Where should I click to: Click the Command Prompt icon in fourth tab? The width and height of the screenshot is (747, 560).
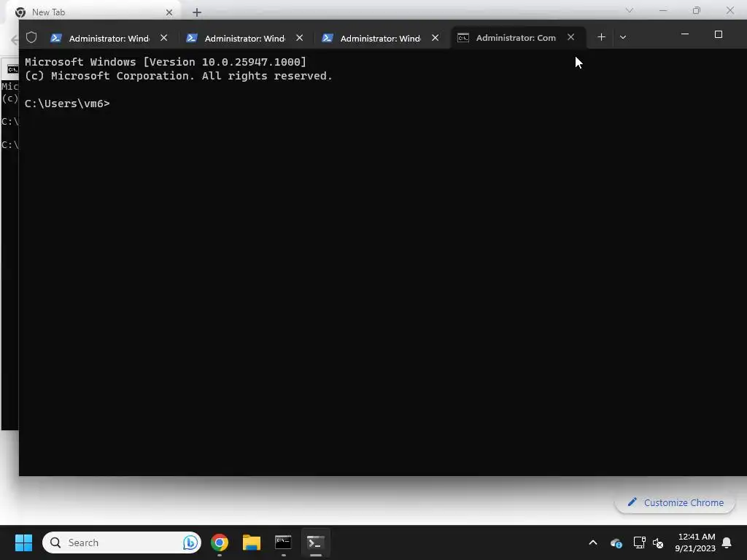pyautogui.click(x=463, y=38)
